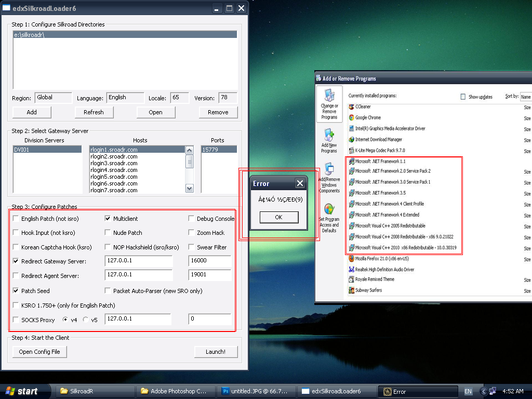Select Internet Download Manager icon
The height and width of the screenshot is (399, 532).
pos(352,139)
